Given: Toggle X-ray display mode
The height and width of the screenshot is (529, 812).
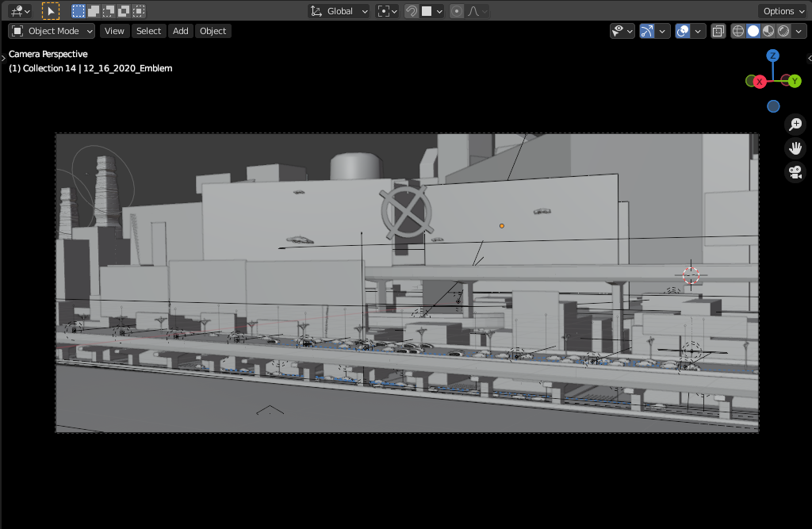Looking at the screenshot, I should pyautogui.click(x=718, y=31).
